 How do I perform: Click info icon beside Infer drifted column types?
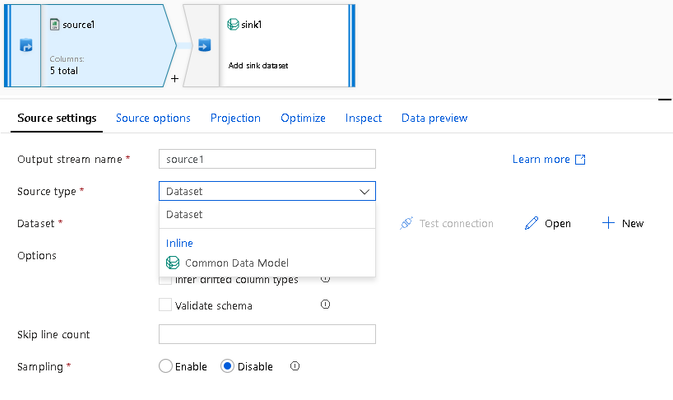pyautogui.click(x=325, y=279)
